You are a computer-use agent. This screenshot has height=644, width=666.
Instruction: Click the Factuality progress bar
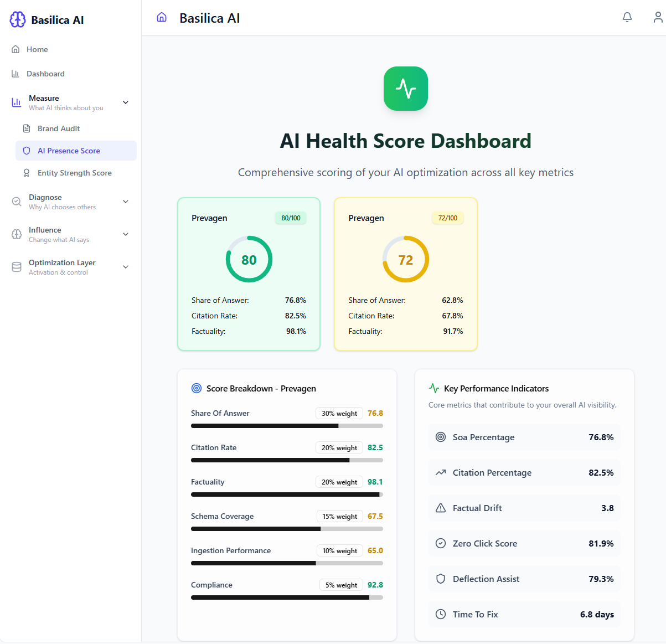(x=287, y=494)
